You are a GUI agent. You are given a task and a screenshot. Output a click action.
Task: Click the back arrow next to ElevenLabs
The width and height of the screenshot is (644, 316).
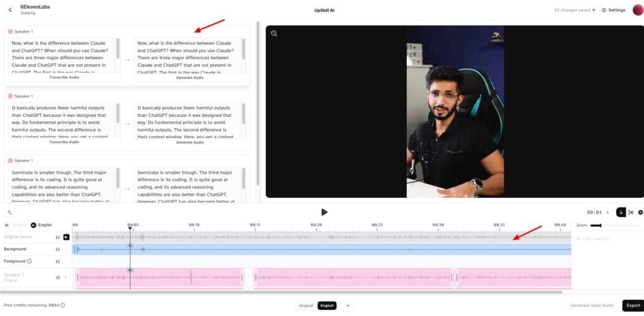click(x=10, y=9)
